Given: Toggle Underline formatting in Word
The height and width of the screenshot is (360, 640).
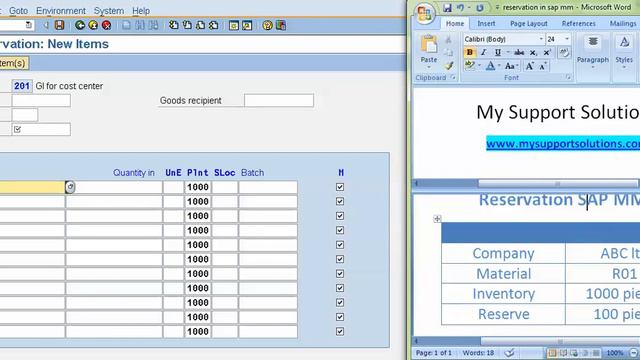Looking at the screenshot, I should pyautogui.click(x=498, y=52).
